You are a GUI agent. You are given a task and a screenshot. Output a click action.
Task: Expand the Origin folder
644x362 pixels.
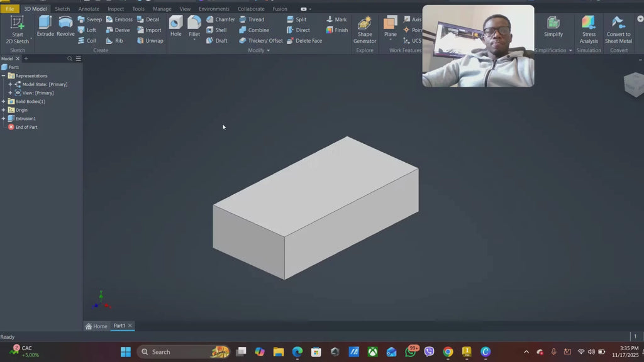[x=4, y=109]
